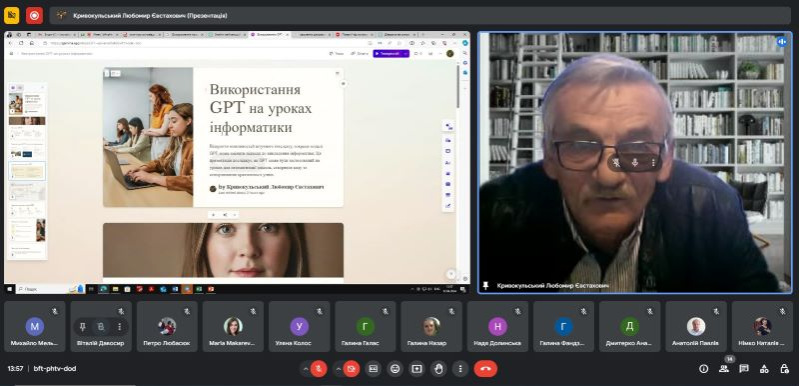Click the author name below the slide text
799x386 pixels.
pyautogui.click(x=272, y=187)
